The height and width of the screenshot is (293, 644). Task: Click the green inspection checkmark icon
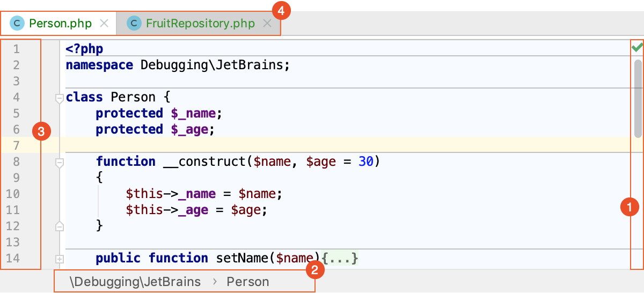[x=637, y=48]
